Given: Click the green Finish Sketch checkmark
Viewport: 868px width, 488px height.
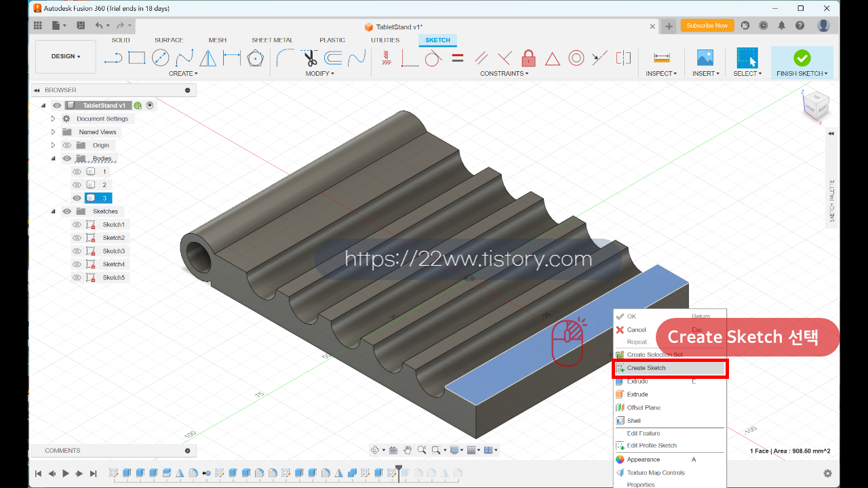Looking at the screenshot, I should point(802,58).
